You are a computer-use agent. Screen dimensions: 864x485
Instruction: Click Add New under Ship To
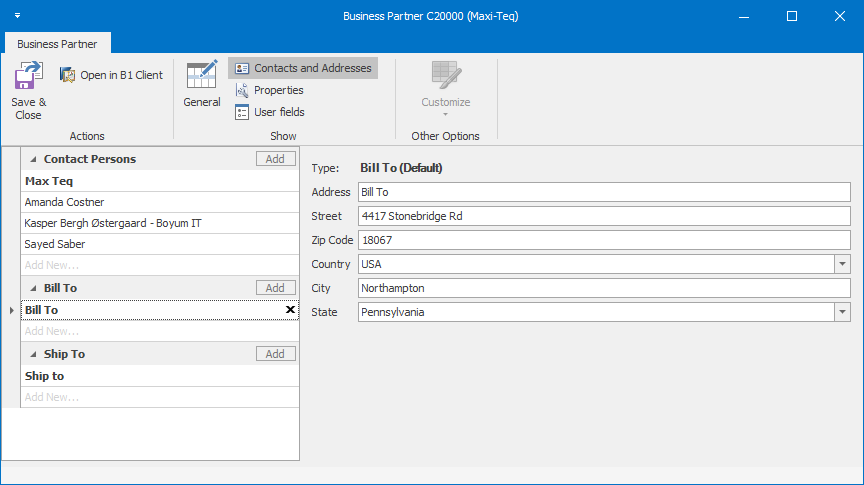coord(160,397)
